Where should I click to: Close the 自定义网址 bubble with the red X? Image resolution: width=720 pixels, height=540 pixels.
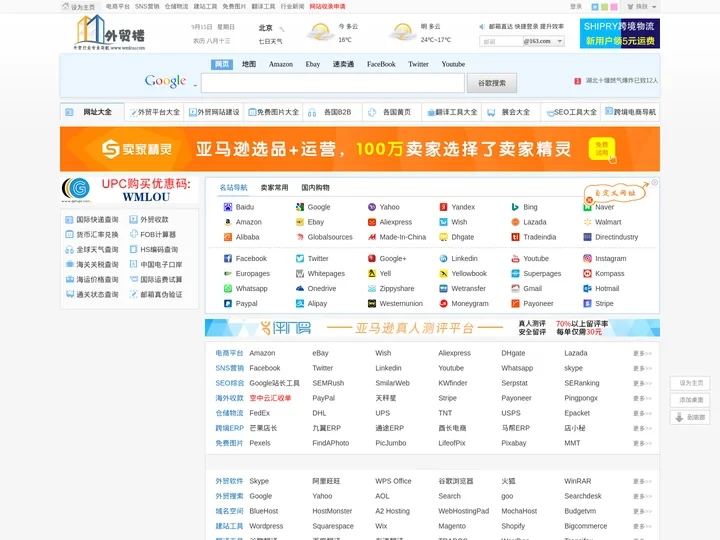point(589,200)
